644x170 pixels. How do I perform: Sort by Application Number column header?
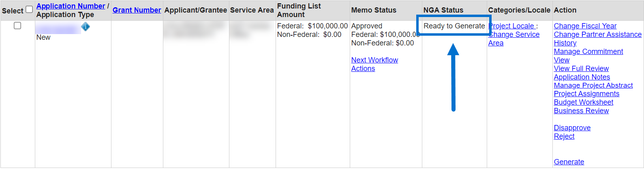(x=71, y=6)
